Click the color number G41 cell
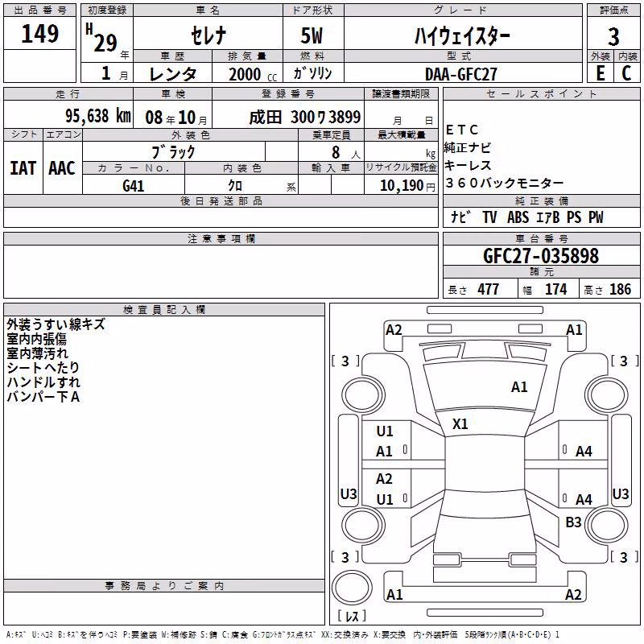 click(134, 185)
